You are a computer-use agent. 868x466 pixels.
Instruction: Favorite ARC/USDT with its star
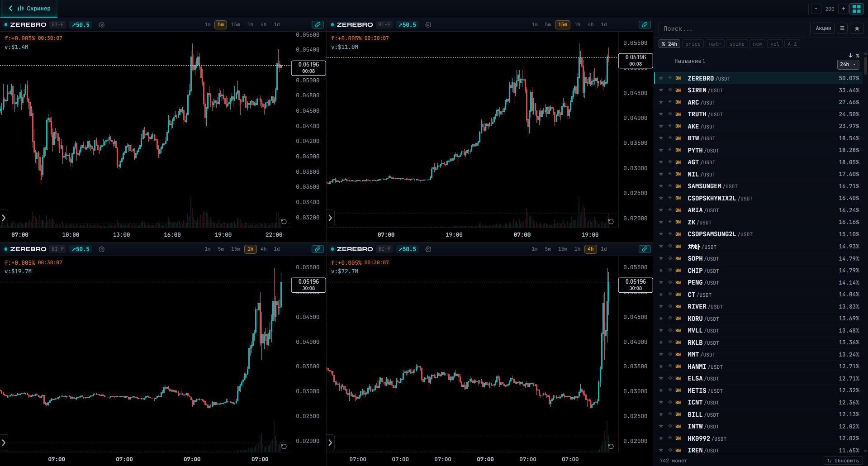pyautogui.click(x=661, y=102)
